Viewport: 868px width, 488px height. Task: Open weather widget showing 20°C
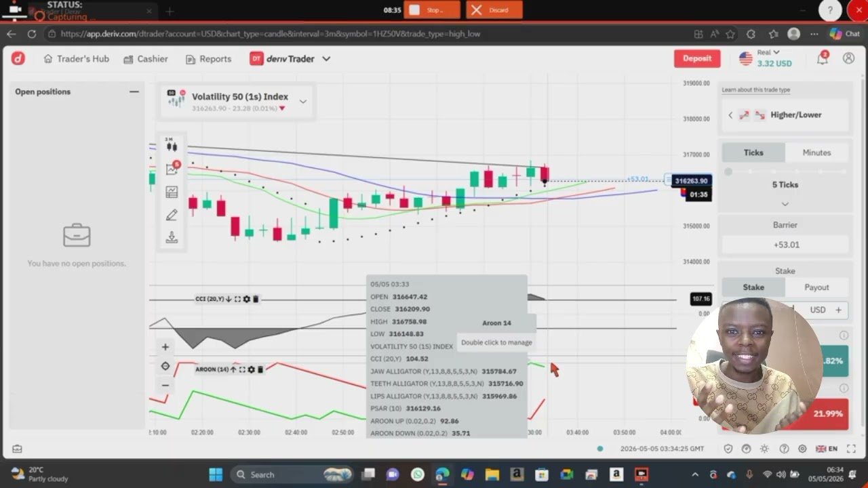[x=39, y=474]
